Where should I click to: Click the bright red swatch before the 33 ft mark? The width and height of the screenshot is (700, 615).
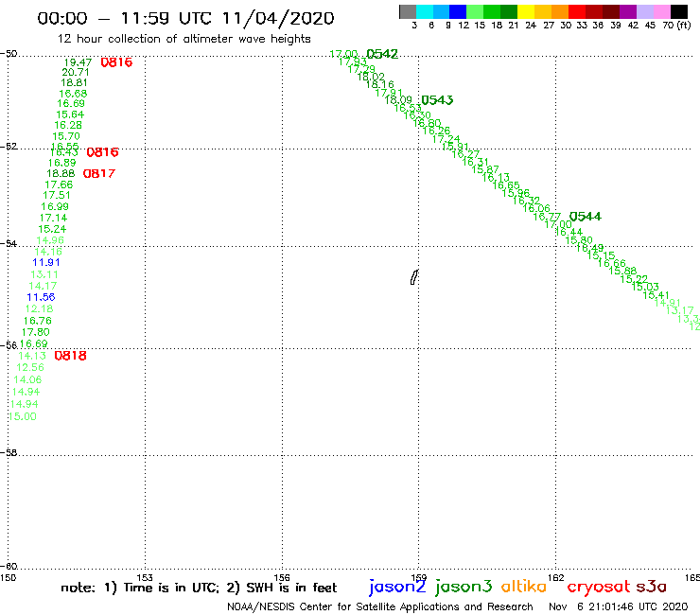point(577,11)
